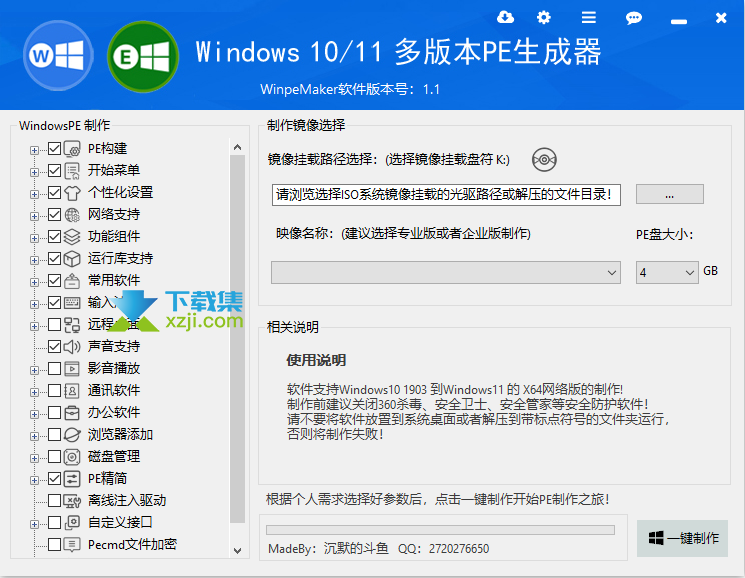Open the hamburger menu icon
This screenshot has height=578, width=745.
pos(589,18)
